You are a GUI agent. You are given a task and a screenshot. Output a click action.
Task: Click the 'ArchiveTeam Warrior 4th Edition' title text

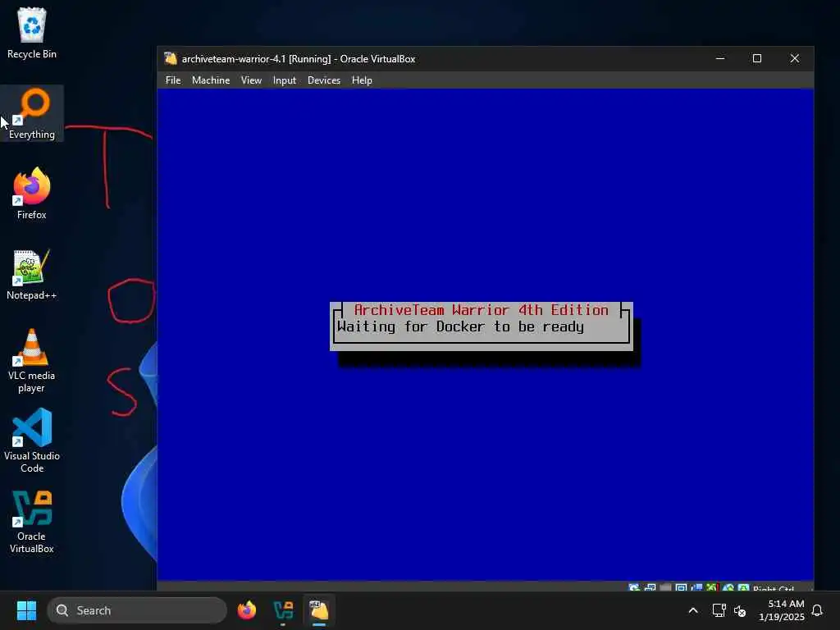coord(481,310)
